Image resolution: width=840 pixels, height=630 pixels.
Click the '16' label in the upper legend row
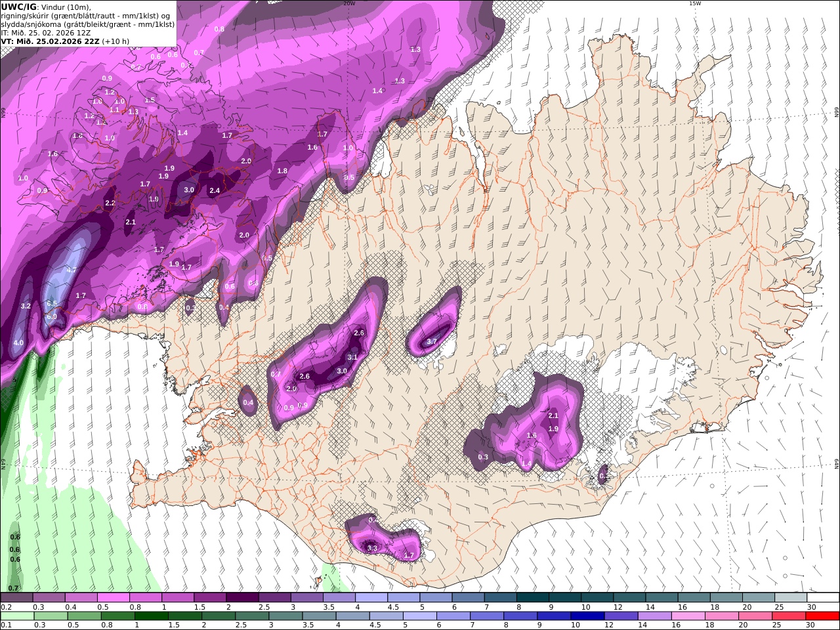(684, 607)
